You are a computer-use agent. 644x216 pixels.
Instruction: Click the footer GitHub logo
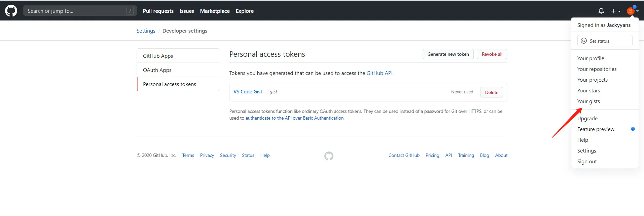[x=329, y=156]
